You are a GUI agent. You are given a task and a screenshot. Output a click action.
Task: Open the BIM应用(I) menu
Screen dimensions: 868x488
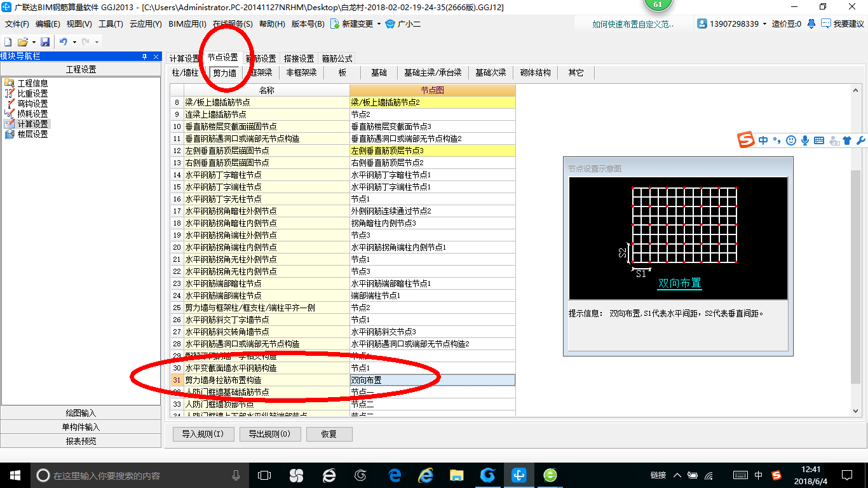pyautogui.click(x=187, y=24)
